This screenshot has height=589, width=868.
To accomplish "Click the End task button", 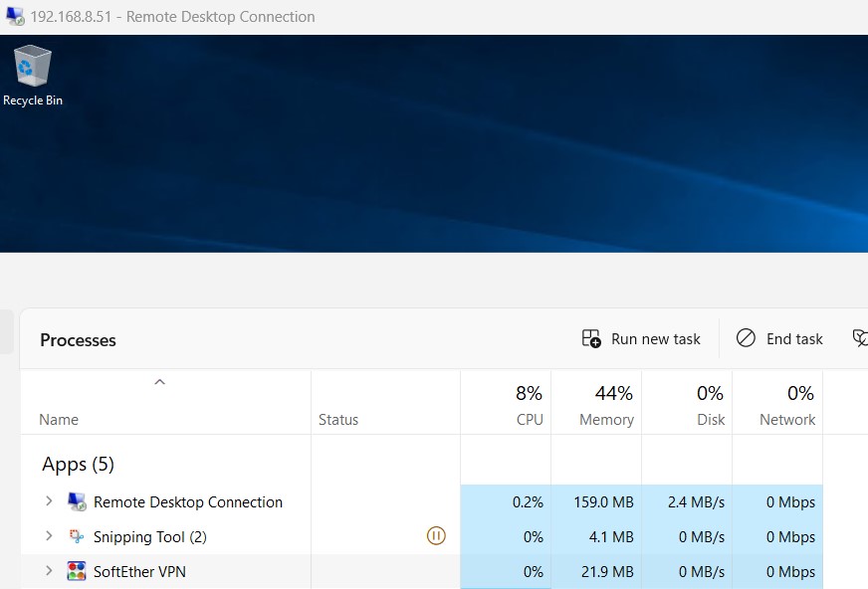I will (x=779, y=338).
